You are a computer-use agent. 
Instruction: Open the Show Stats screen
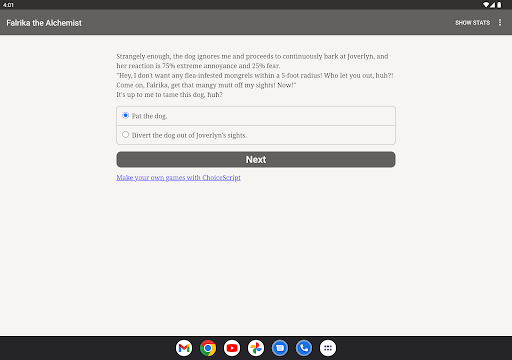tap(472, 23)
